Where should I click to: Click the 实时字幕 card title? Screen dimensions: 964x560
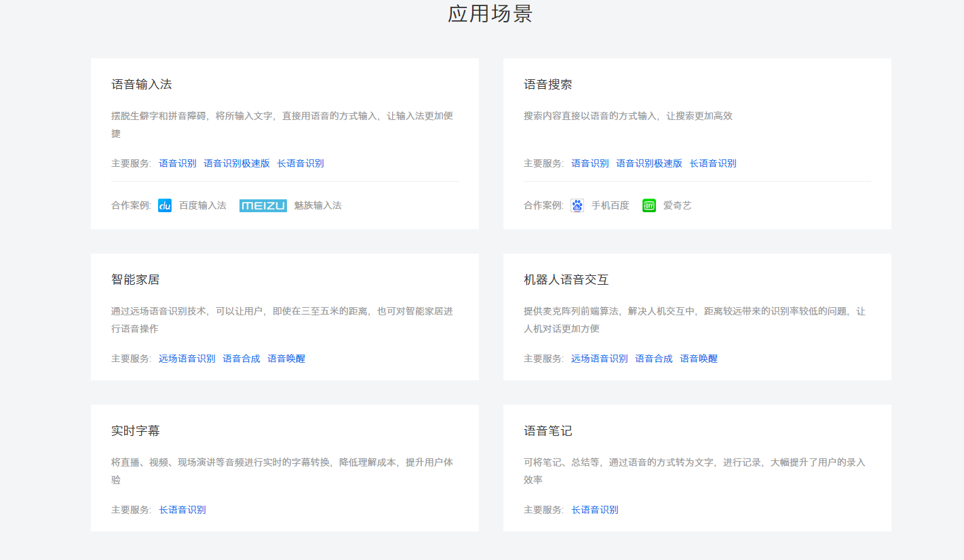(x=136, y=431)
